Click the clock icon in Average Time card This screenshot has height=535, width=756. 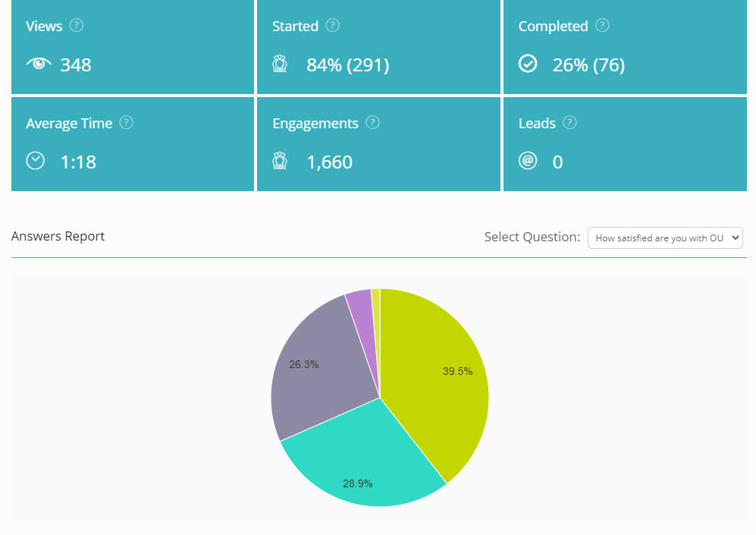pyautogui.click(x=36, y=161)
